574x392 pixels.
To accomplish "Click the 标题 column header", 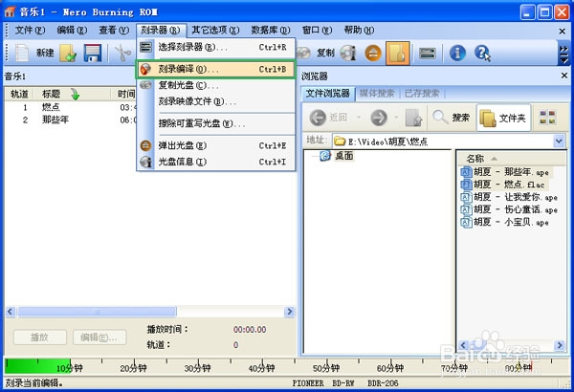I will (x=72, y=94).
